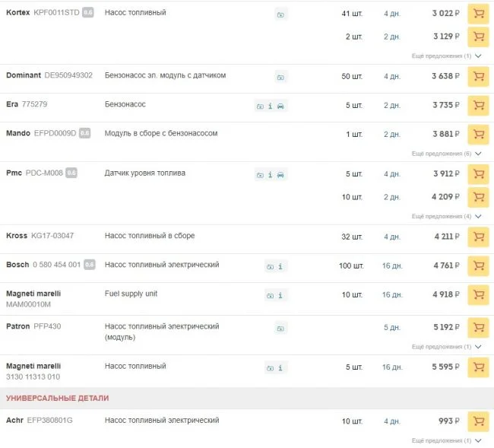Click the 0.6 rating badge beside Bosch
Screen dimensions: 494x448
pos(89,265)
